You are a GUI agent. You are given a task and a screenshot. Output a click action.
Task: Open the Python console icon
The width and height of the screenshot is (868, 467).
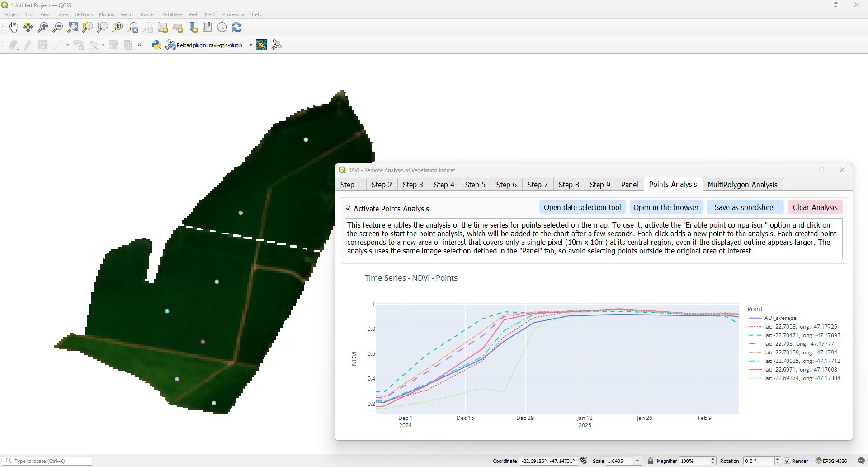click(x=156, y=45)
